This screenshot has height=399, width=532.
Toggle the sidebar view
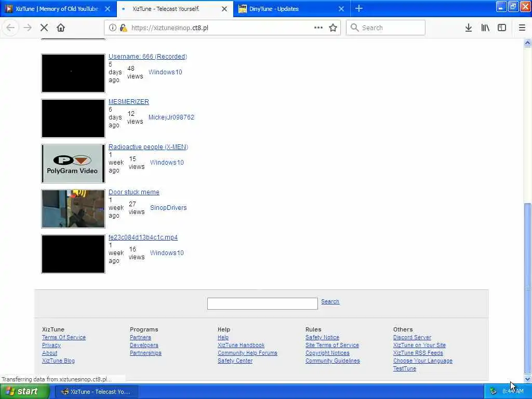point(502,28)
